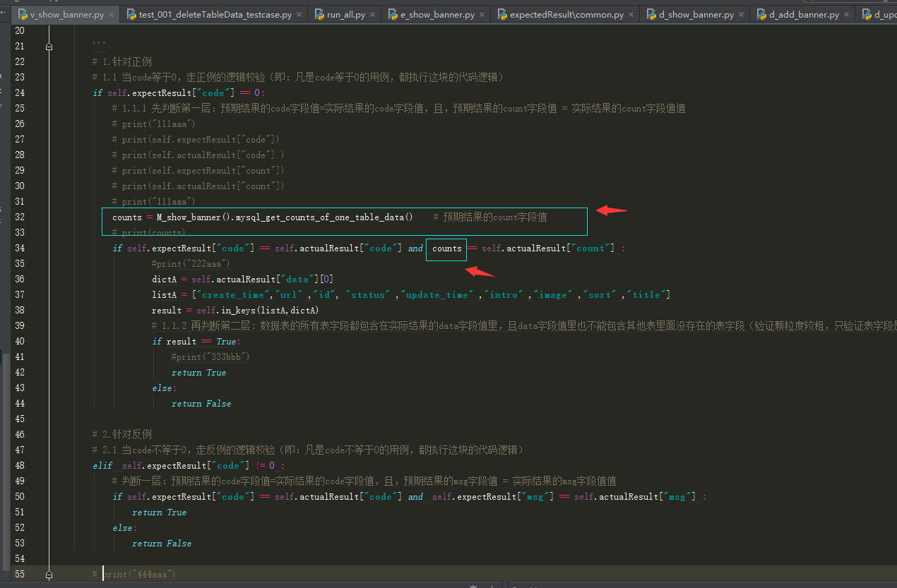Click the Python file icon on run_all.py tab

[x=320, y=14]
